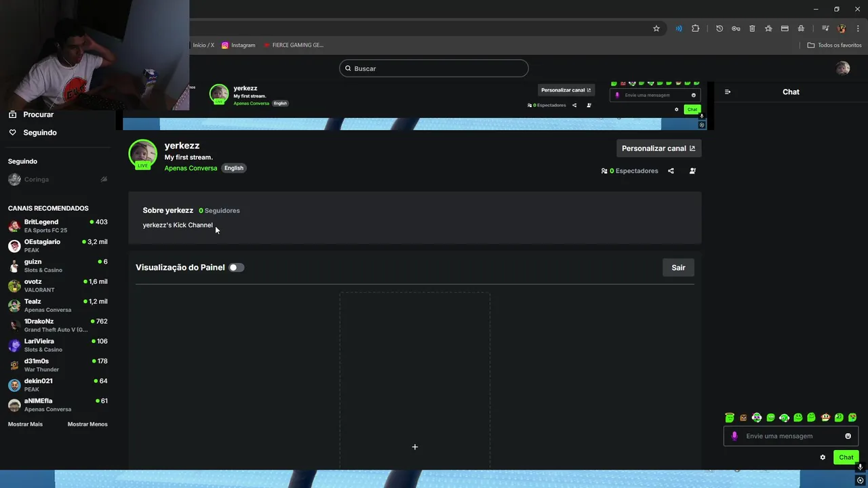Screen dimensions: 868x488
Task: Open the d31m0s War Thunder channel
Action: tap(58, 365)
